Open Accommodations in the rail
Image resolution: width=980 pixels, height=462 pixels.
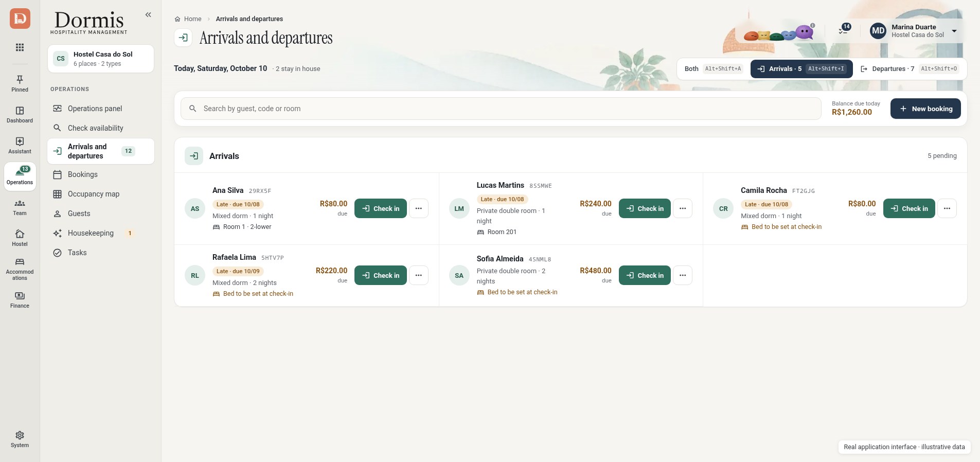(x=20, y=269)
